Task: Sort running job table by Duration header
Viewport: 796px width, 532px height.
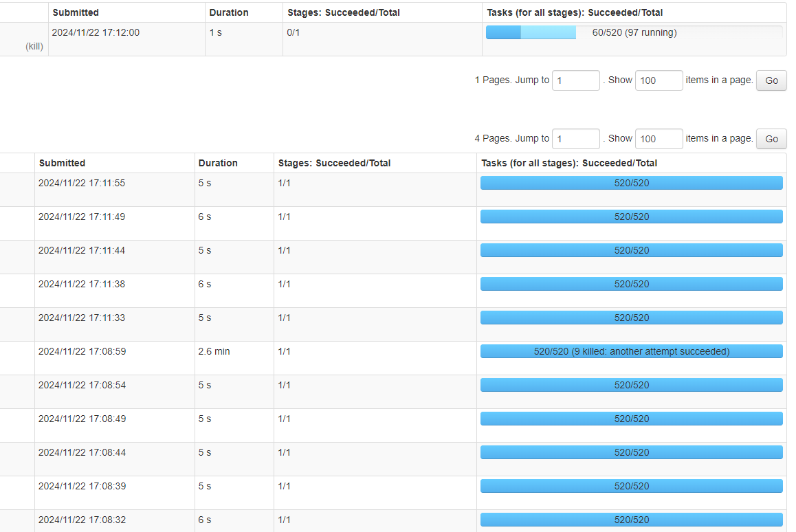Action: point(229,12)
